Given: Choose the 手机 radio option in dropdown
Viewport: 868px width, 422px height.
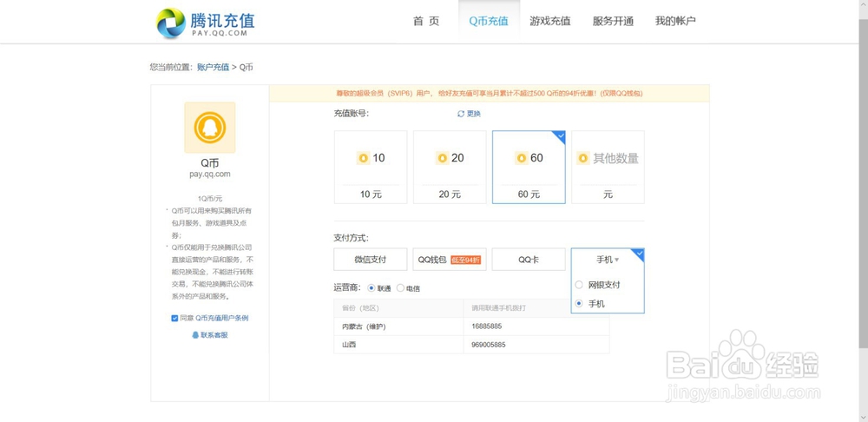Looking at the screenshot, I should coord(579,304).
